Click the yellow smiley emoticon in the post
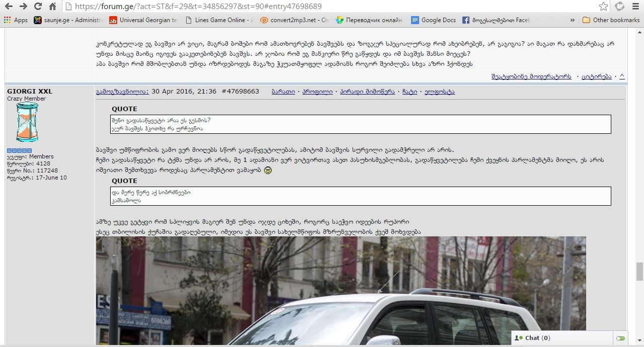The height and width of the screenshot is (347, 644). (268, 170)
